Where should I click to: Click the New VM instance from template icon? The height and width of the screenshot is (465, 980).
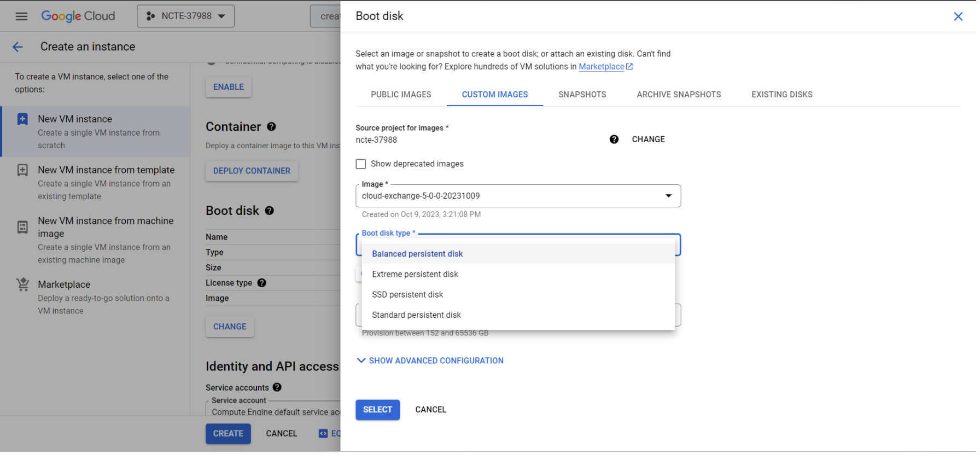pyautogui.click(x=22, y=170)
